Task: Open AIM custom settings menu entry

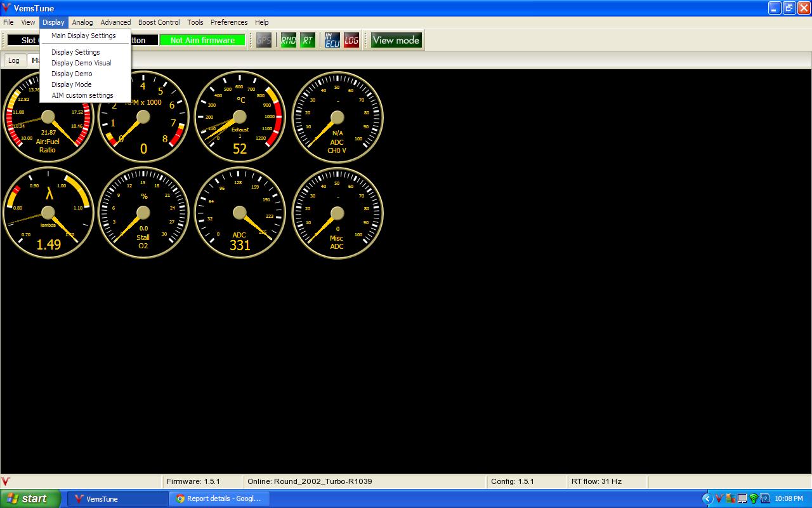Action: pyautogui.click(x=85, y=95)
